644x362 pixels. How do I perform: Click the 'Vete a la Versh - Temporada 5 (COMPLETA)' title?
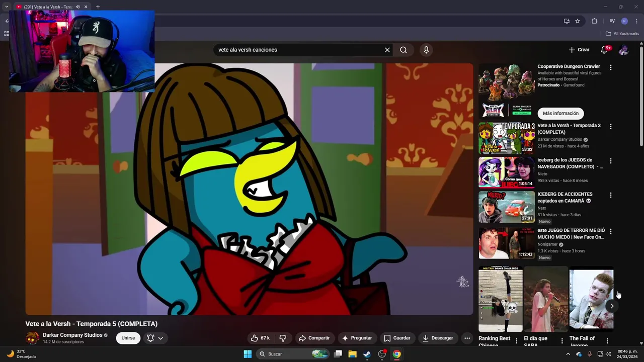coord(92,324)
